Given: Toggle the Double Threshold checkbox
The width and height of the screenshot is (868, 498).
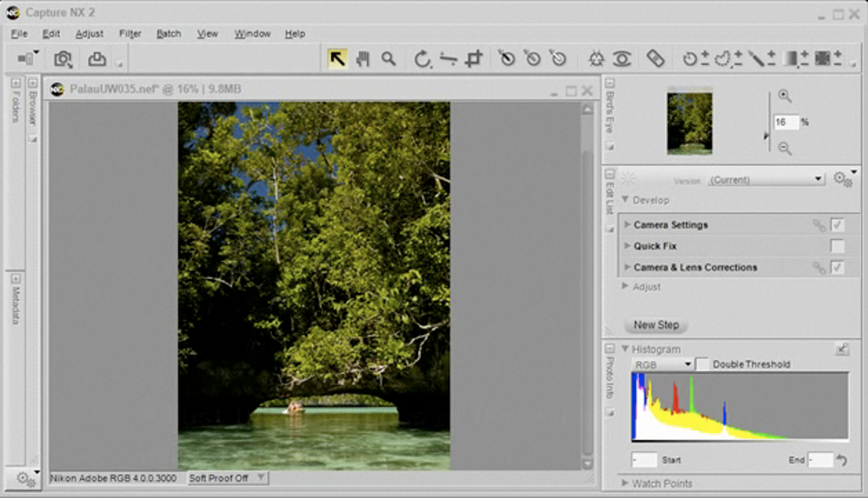Looking at the screenshot, I should (x=702, y=364).
